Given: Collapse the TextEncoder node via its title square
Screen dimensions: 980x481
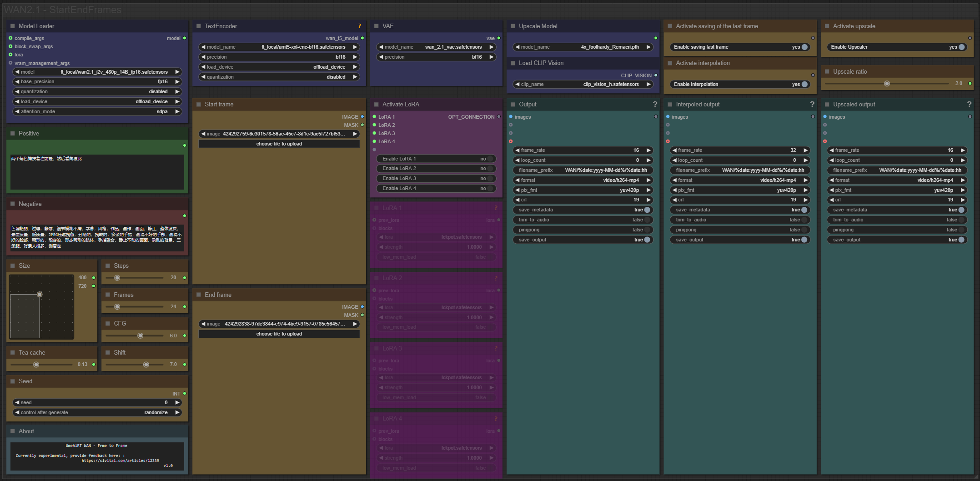Looking at the screenshot, I should (x=199, y=26).
